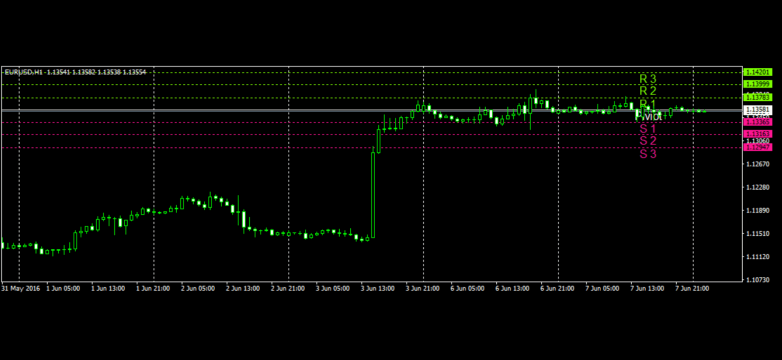The height and width of the screenshot is (360, 782).
Task: Click the pink 1.13365 price tag
Action: coord(758,122)
